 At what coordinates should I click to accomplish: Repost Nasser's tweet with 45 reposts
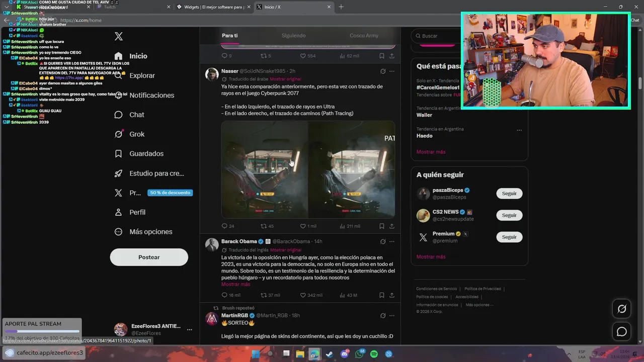tap(267, 226)
